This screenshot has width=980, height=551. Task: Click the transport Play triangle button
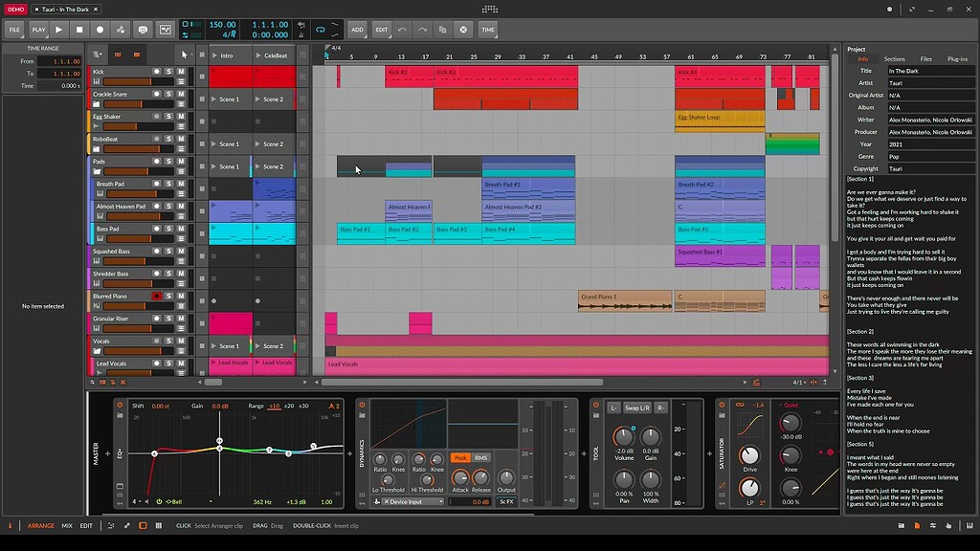coord(59,30)
